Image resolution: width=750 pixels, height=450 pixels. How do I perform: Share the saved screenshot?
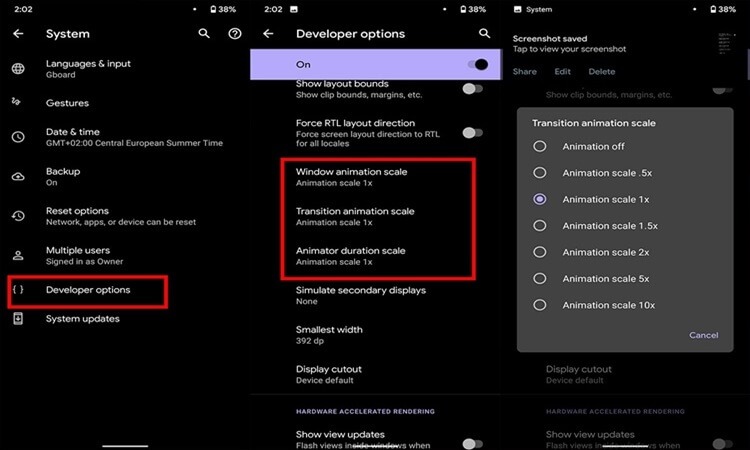point(525,71)
